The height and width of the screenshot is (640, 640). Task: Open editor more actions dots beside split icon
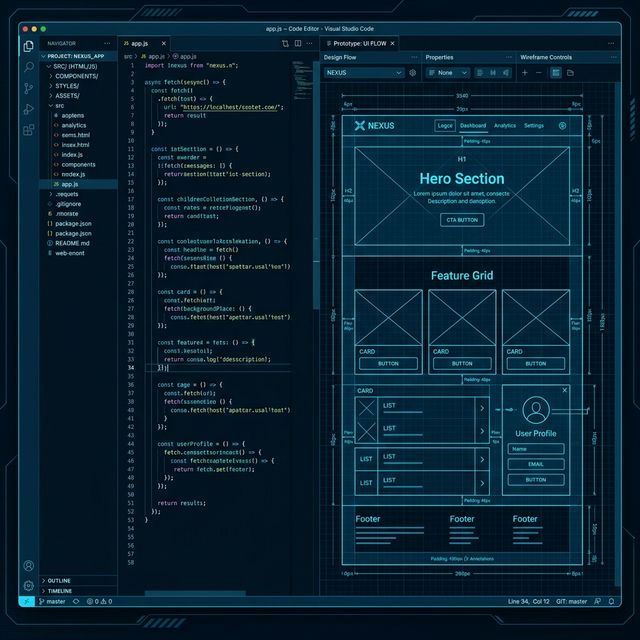click(x=310, y=43)
